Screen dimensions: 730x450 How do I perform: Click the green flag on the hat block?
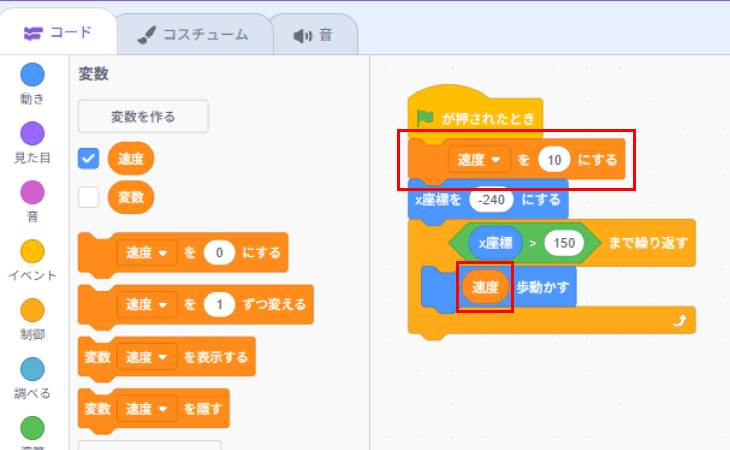pyautogui.click(x=425, y=118)
